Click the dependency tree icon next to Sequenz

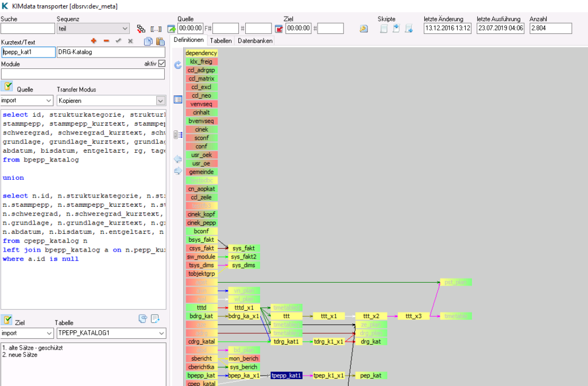click(141, 29)
